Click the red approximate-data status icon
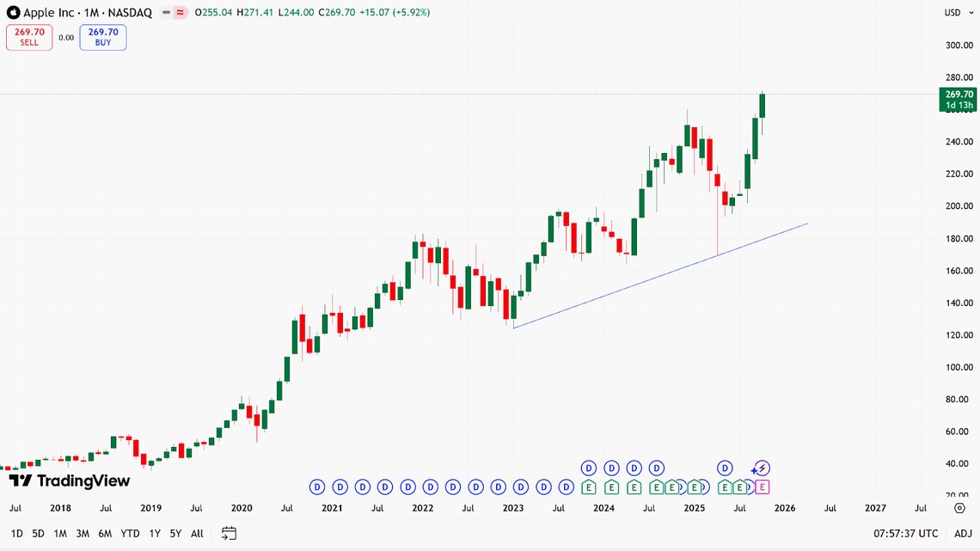 pos(180,13)
